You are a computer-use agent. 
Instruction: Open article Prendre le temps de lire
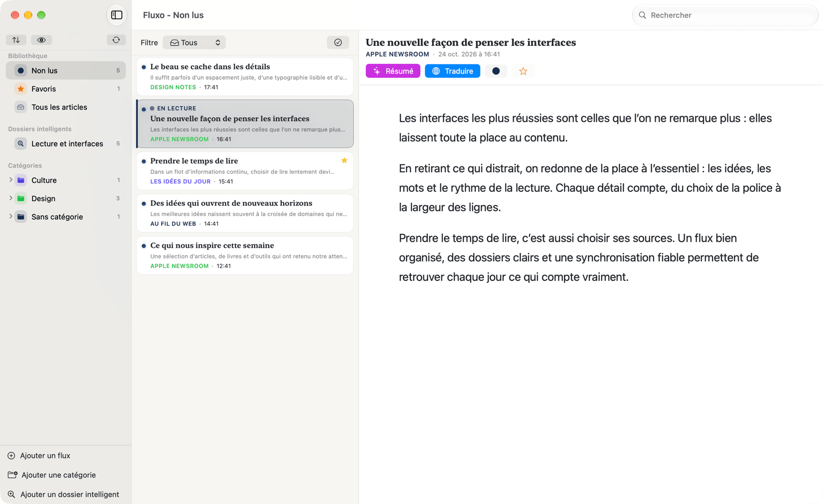click(x=245, y=171)
